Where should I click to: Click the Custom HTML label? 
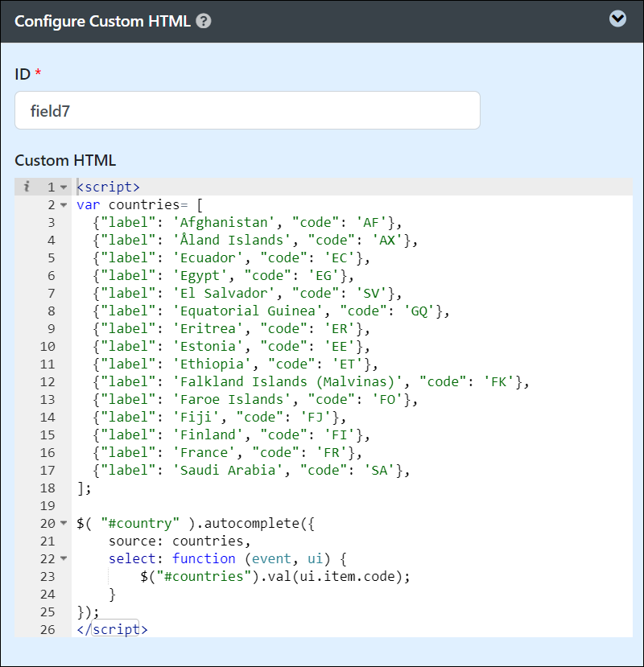[65, 160]
